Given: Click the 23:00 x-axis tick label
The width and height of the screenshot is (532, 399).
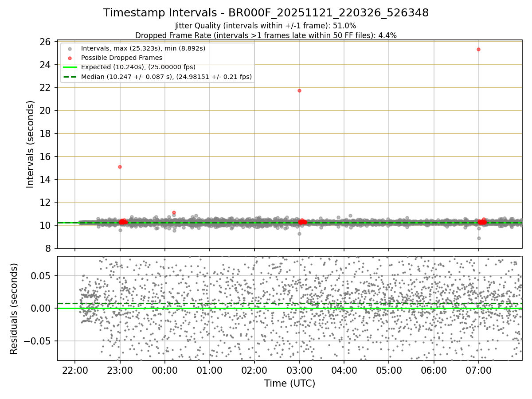Looking at the screenshot, I should [120, 370].
